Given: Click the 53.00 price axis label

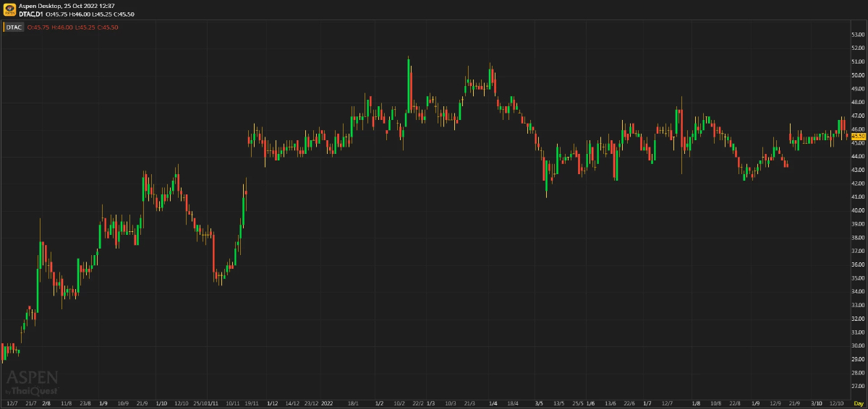Looking at the screenshot, I should point(859,35).
